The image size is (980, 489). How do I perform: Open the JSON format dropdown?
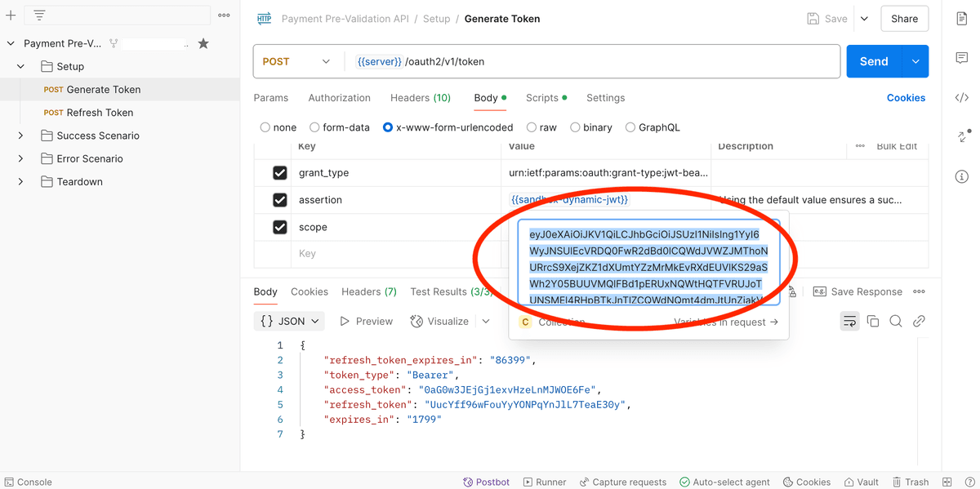(292, 322)
